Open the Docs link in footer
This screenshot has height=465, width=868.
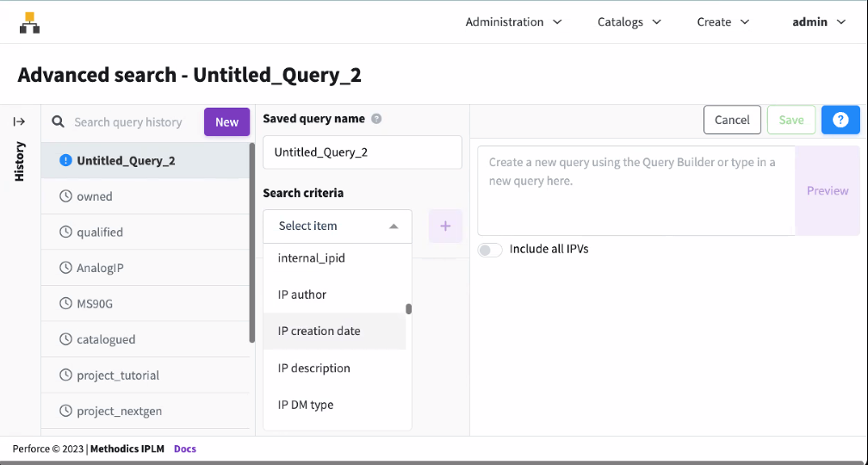[x=185, y=449]
